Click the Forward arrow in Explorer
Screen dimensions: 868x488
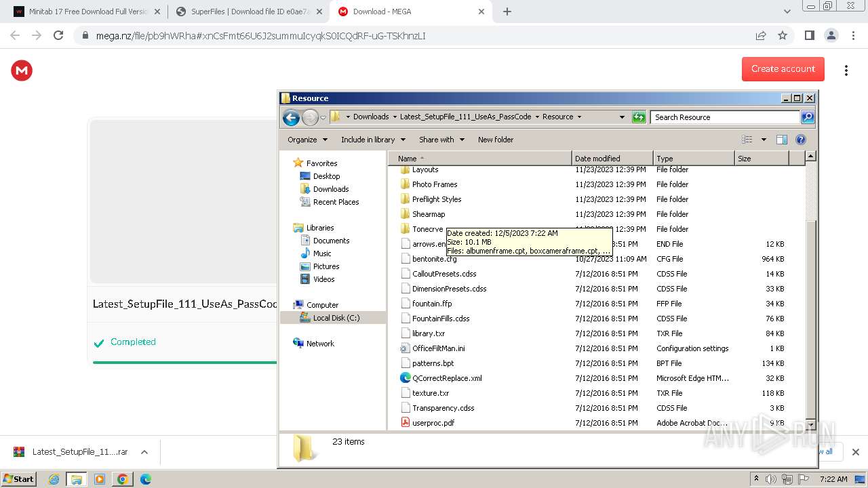(310, 117)
